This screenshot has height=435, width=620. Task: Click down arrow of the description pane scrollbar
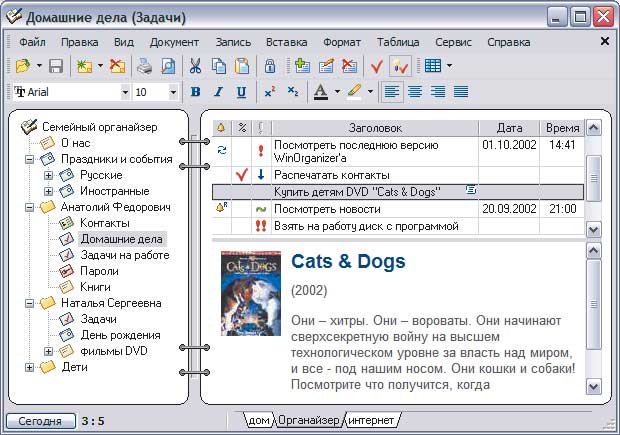[594, 386]
